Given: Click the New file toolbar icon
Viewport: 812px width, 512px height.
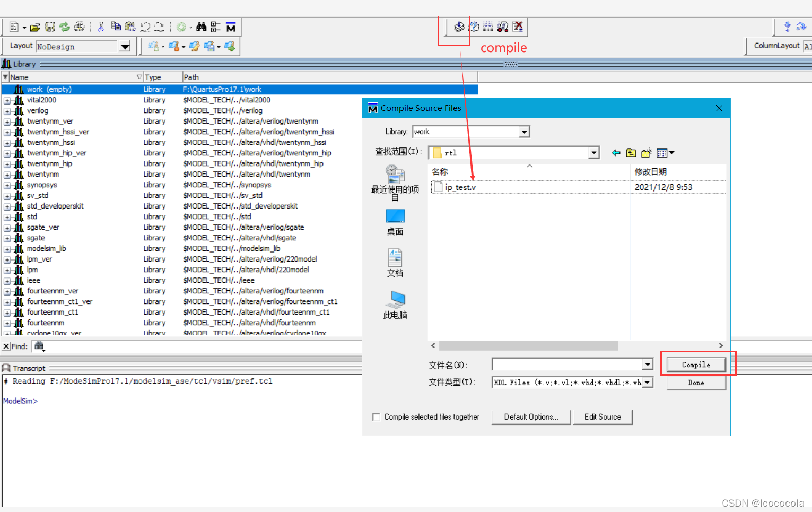Looking at the screenshot, I should coord(14,27).
